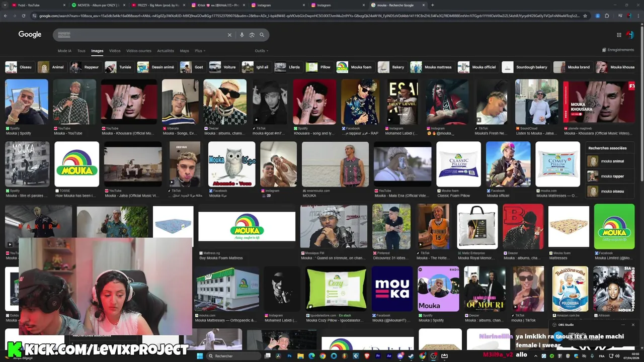
Task: Filter images by Voiture chip
Action: 223,67
